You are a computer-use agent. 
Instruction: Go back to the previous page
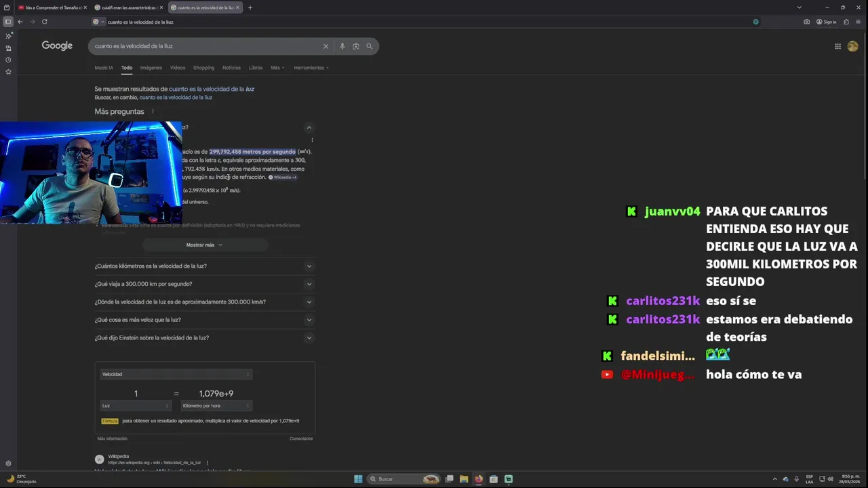click(x=20, y=22)
